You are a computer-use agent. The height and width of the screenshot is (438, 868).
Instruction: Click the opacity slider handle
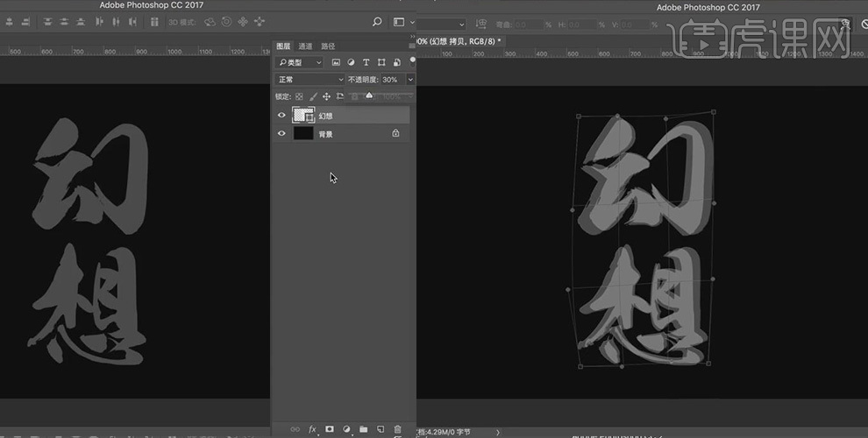click(x=369, y=95)
